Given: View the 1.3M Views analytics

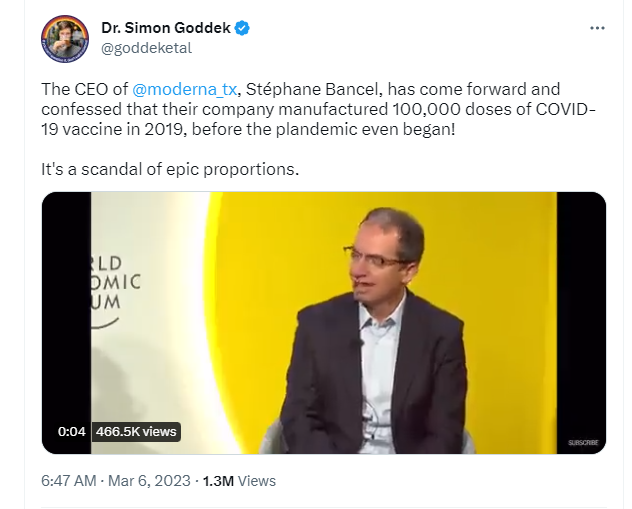Looking at the screenshot, I should tap(238, 481).
